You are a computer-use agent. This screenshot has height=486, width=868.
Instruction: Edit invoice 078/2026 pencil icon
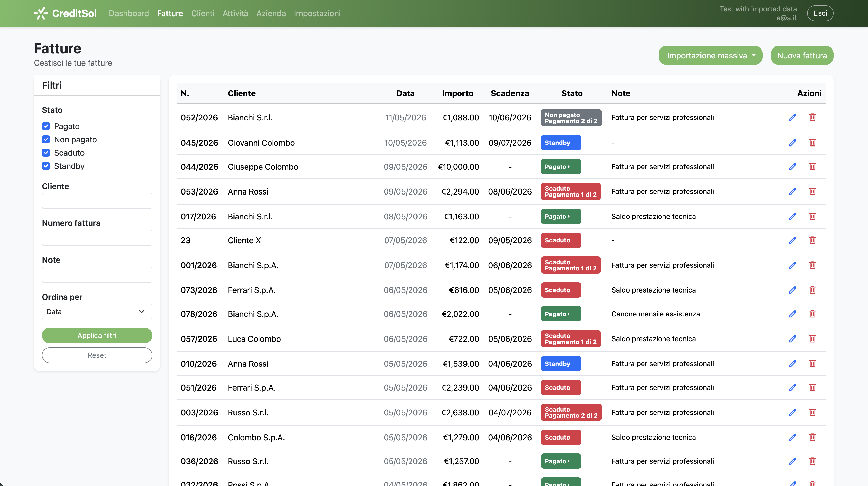tap(793, 314)
